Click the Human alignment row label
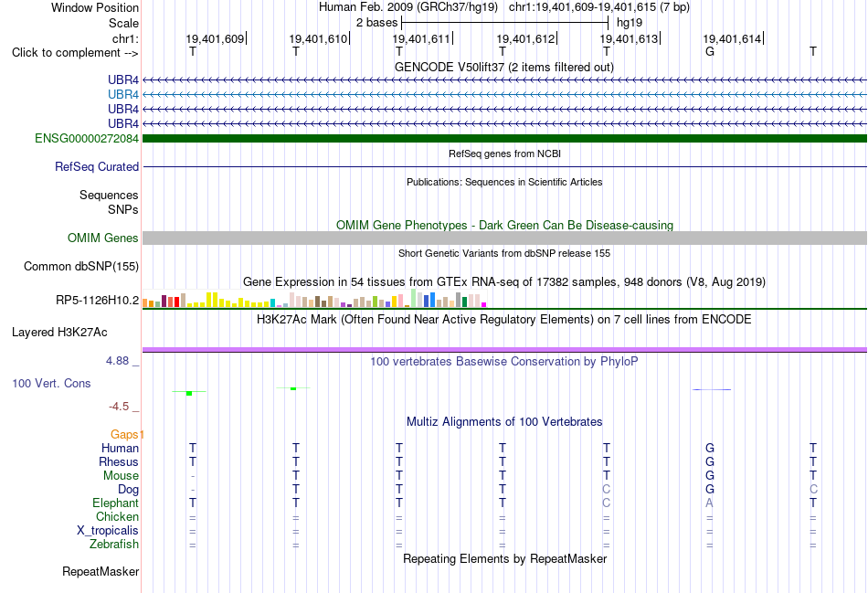Viewport: 868px width, 593px height. (120, 448)
